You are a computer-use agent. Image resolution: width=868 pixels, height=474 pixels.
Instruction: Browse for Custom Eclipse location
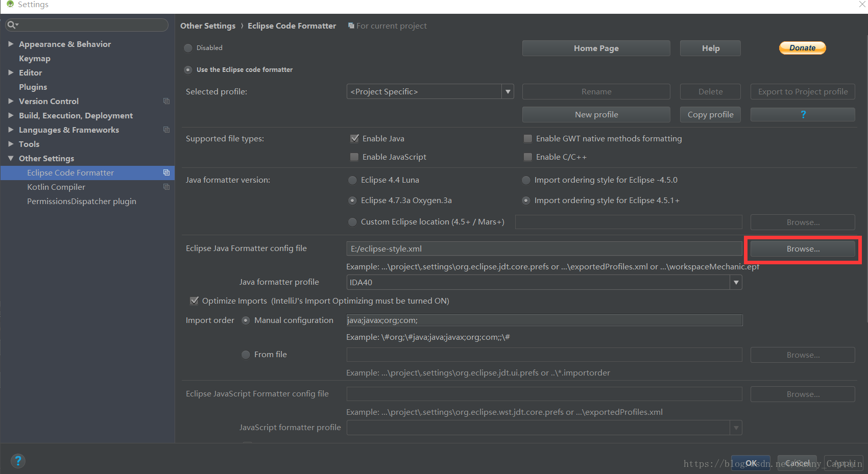coord(803,222)
